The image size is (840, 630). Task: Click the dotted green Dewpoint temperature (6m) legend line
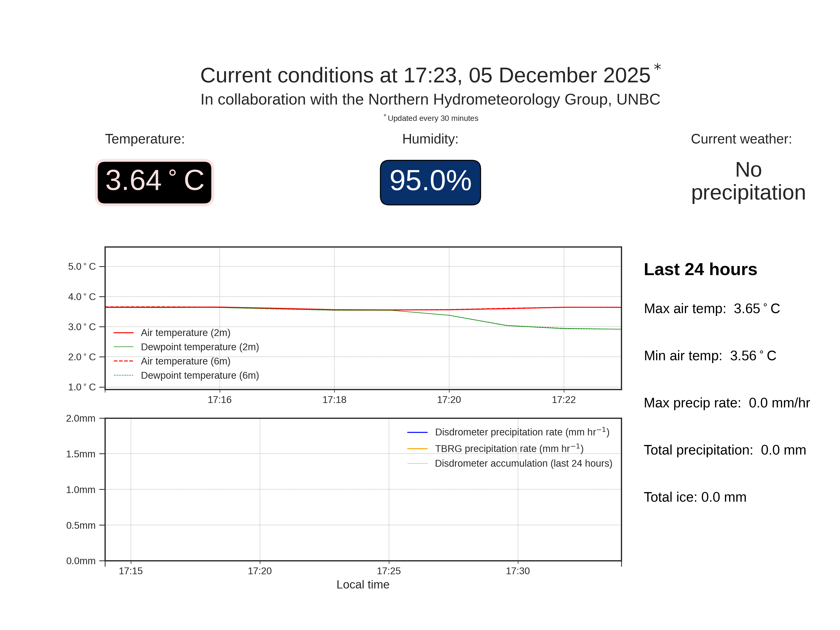click(123, 375)
